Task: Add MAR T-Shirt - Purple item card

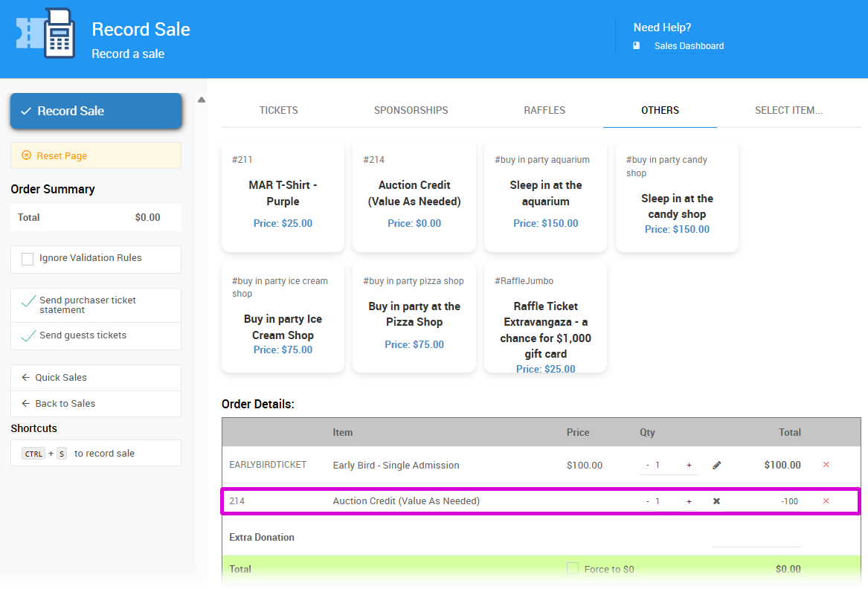Action: coord(283,195)
